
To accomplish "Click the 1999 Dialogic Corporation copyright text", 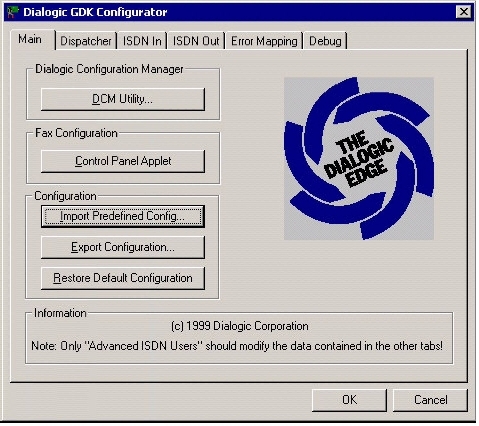I will [x=240, y=326].
